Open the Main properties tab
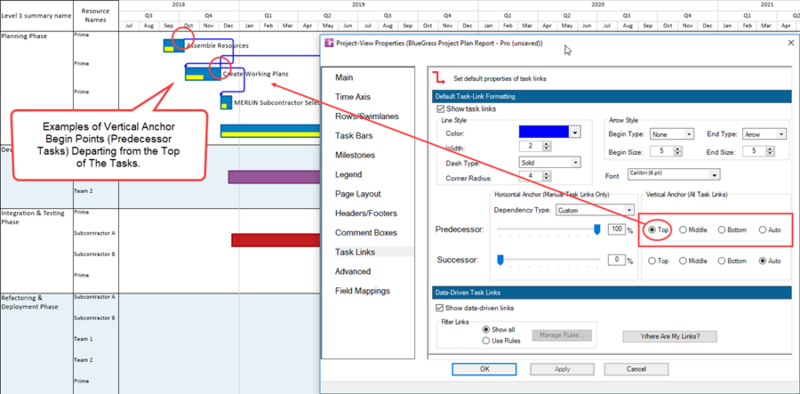This screenshot has height=394, width=800. (344, 78)
